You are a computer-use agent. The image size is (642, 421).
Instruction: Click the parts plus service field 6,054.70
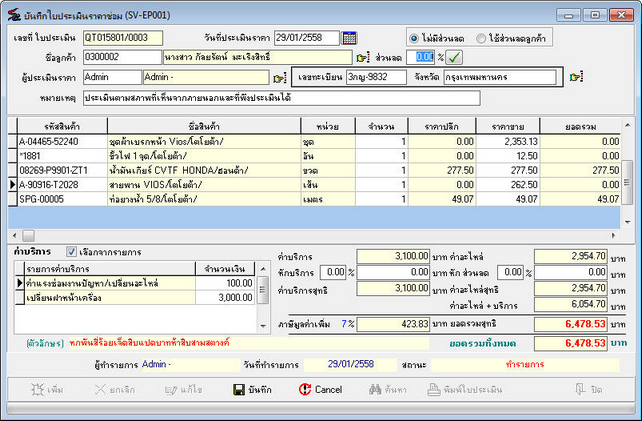pos(571,304)
